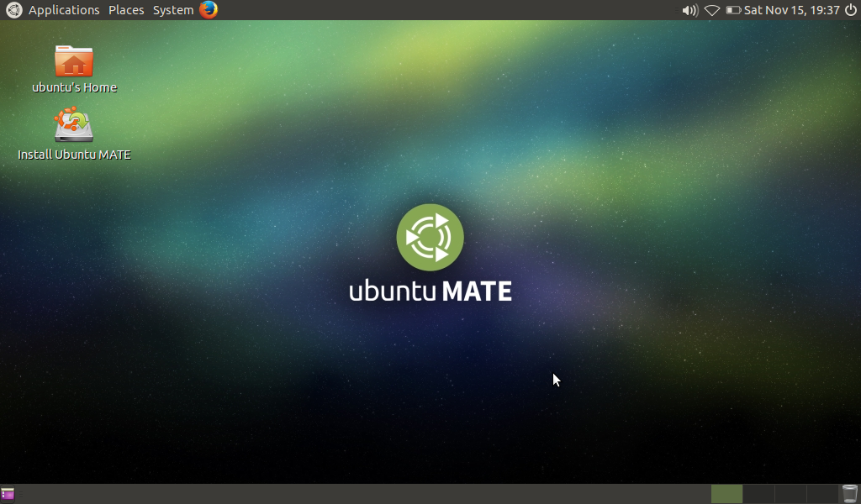Select the ubuntu's Home folder icon
The image size is (861, 504).
74,60
